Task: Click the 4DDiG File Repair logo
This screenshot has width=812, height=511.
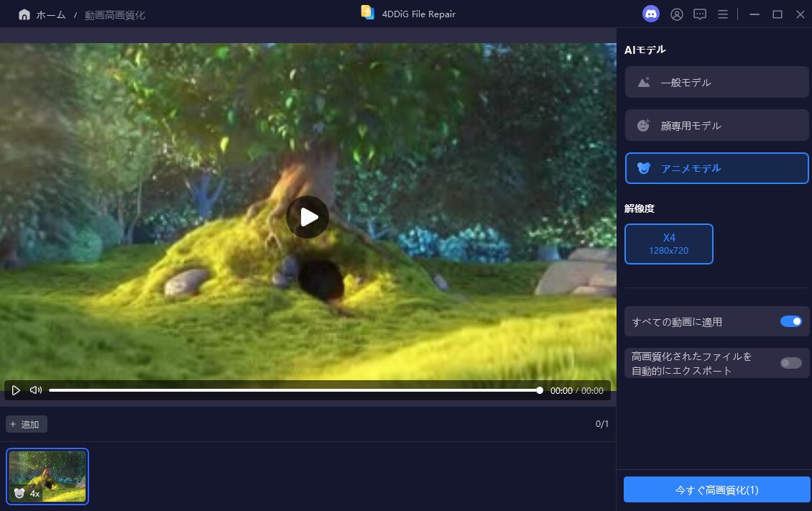Action: pos(368,12)
